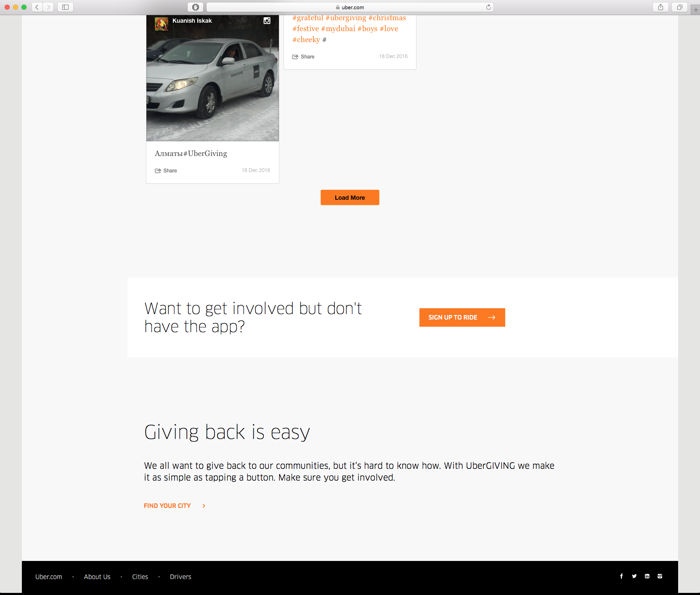Open Cities footer link
This screenshot has width=700, height=595.
tap(140, 577)
